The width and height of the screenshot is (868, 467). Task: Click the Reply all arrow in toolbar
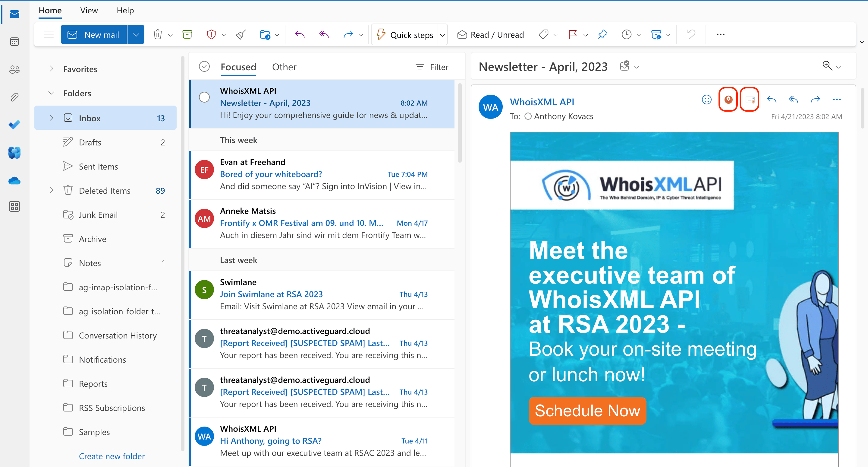click(x=324, y=34)
